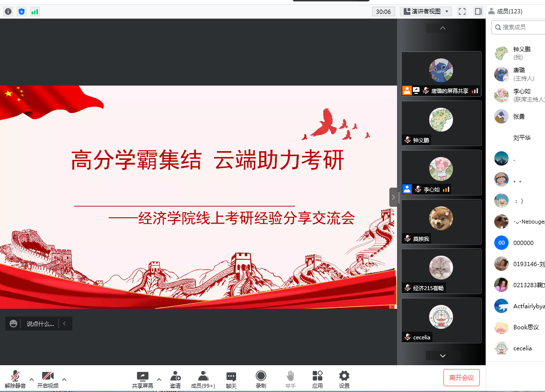Viewport: 545px width, 392px height.
Task: Collapse the video strip with side arrow
Action: [x=393, y=197]
